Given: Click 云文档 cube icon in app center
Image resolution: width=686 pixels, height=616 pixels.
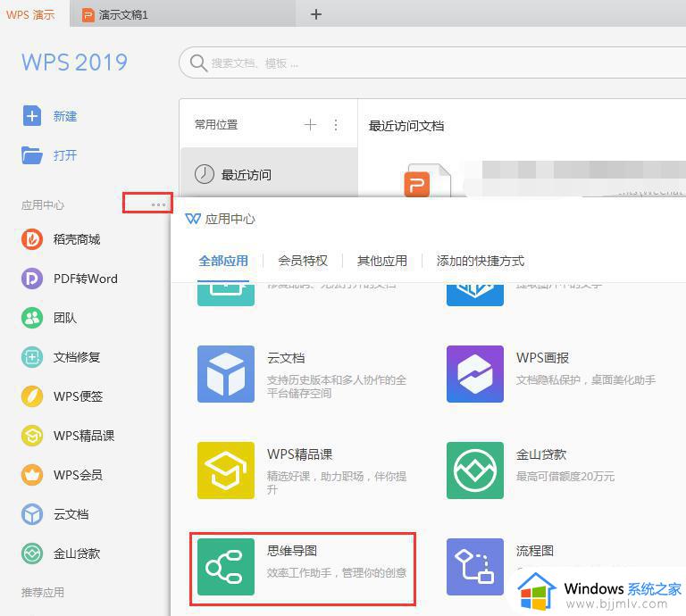Looking at the screenshot, I should pyautogui.click(x=226, y=374).
